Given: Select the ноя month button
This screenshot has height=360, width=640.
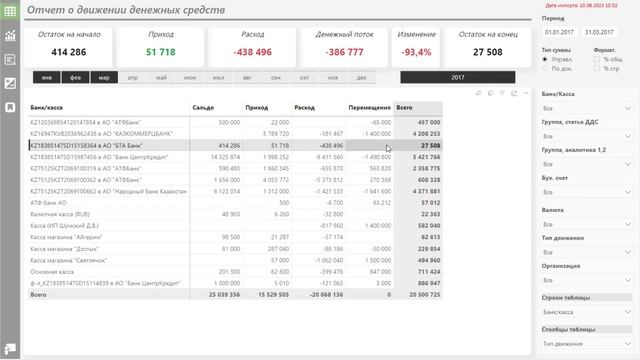Looking at the screenshot, I should tap(333, 77).
